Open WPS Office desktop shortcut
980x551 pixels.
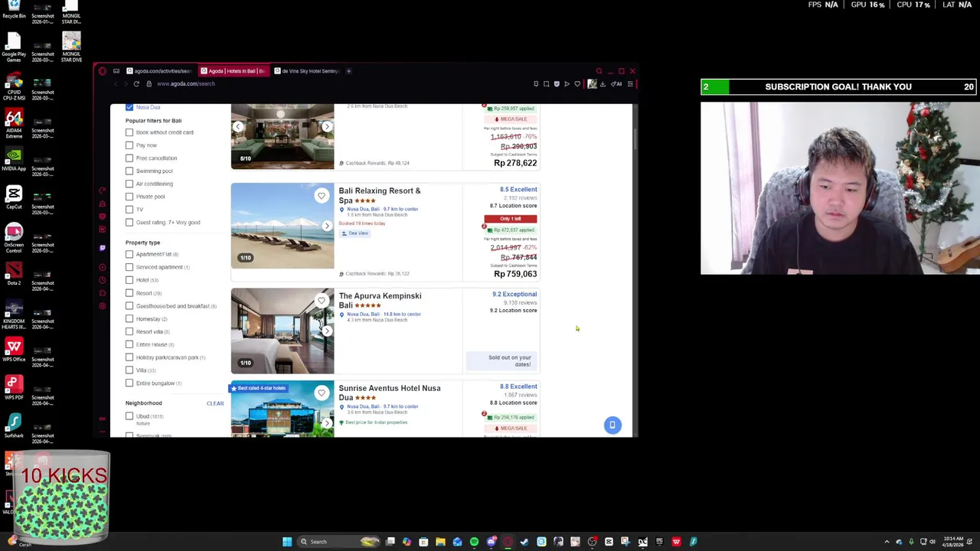pos(14,350)
